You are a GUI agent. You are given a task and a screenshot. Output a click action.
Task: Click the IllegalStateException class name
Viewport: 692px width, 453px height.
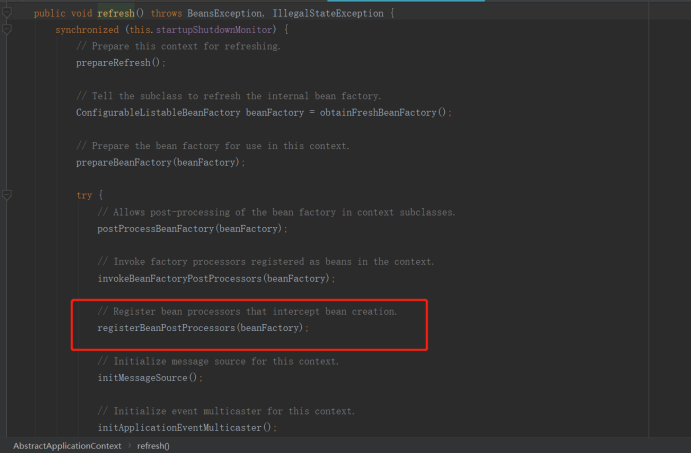[328, 13]
